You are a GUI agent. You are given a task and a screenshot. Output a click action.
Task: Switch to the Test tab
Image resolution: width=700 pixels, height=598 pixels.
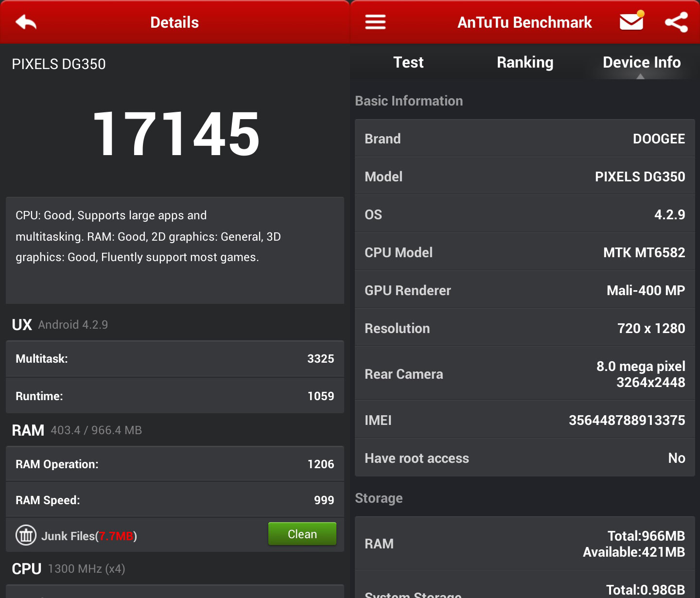408,62
